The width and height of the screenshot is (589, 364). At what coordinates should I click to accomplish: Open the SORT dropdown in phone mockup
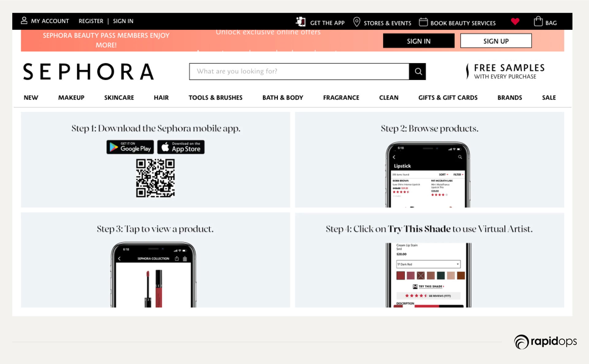[443, 174]
